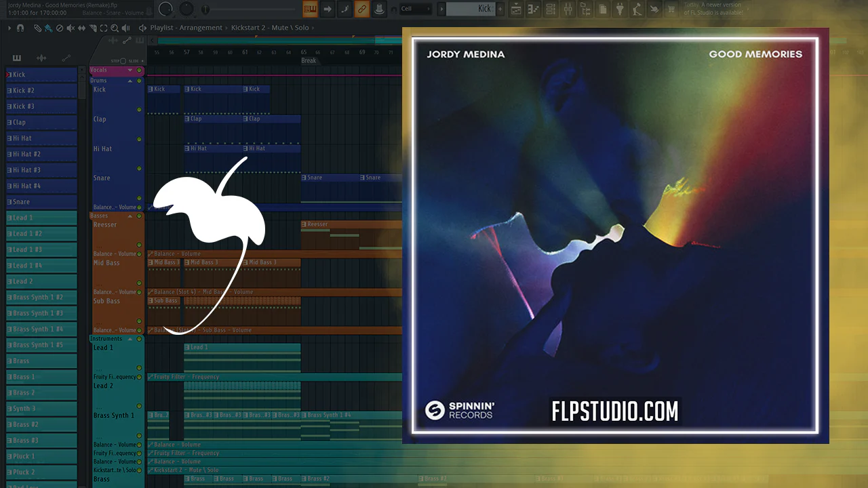
Task: Select the Brass Synth 1 #5 pattern
Action: pyautogui.click(x=41, y=346)
